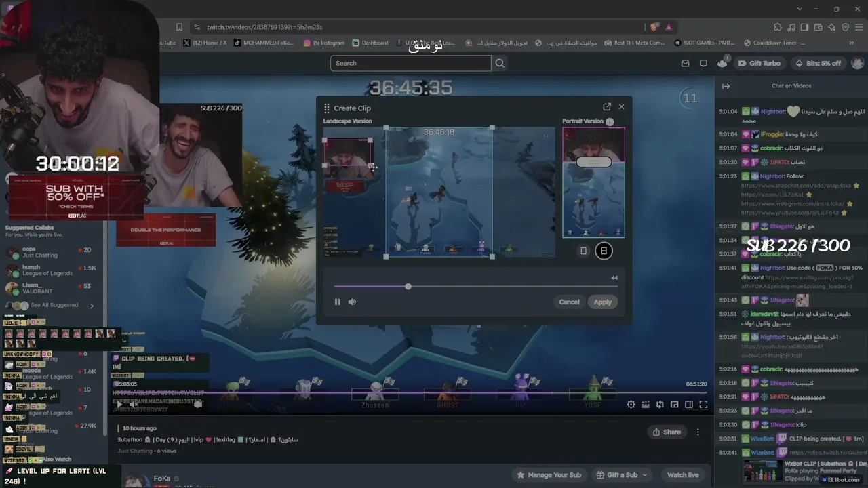Click the browser address bar URL

(x=264, y=27)
